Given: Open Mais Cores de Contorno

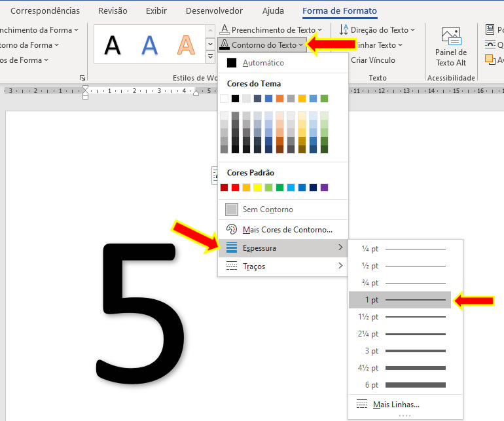Looking at the screenshot, I should [283, 229].
